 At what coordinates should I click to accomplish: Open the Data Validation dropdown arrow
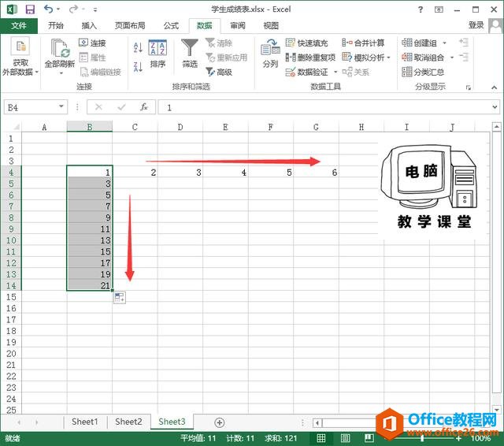(x=335, y=72)
